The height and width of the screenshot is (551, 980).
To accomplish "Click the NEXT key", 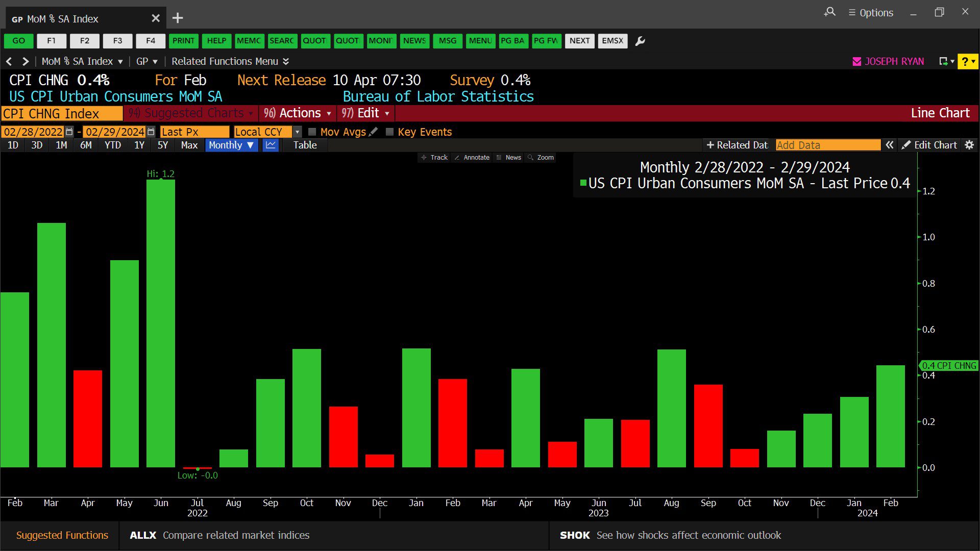I will point(580,41).
